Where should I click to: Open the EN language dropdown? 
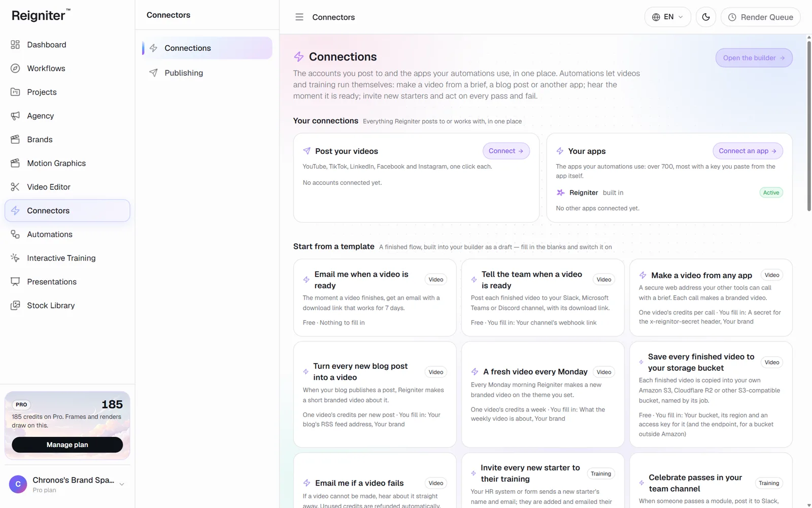(x=668, y=17)
